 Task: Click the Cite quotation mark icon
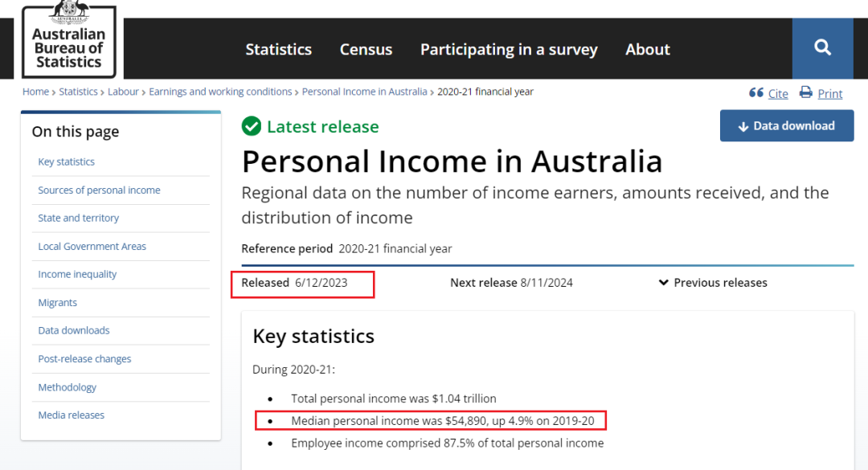755,93
